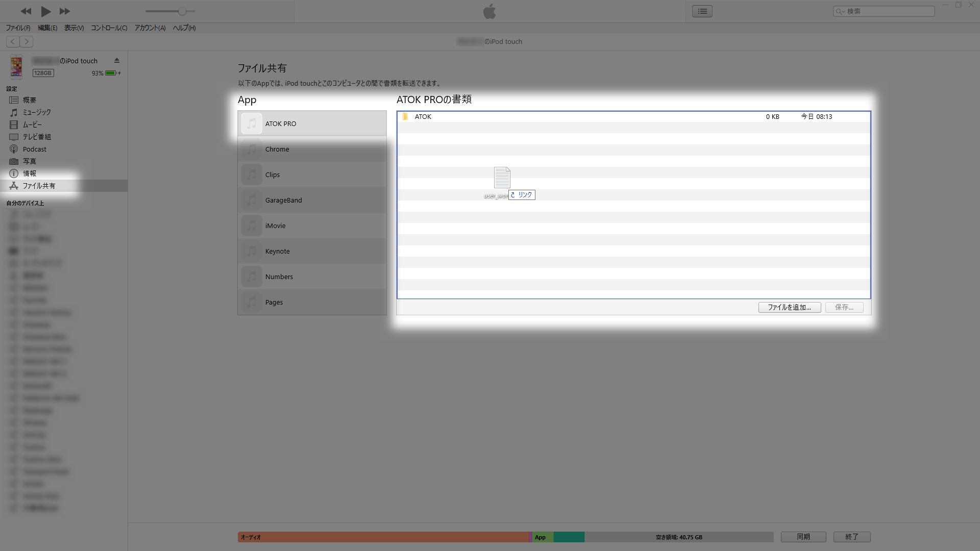
Task: Go forward with the right arrow button
Action: [27, 42]
